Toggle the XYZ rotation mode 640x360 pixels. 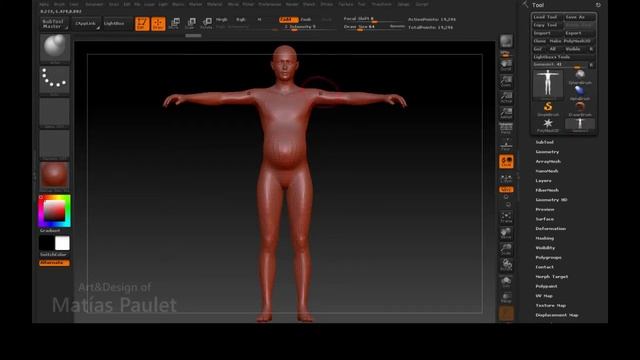pos(506,189)
